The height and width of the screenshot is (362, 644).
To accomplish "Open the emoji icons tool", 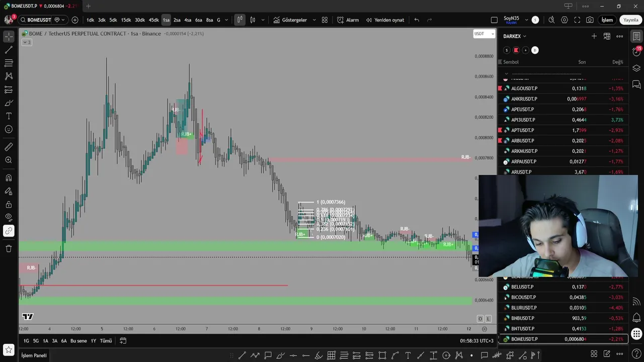I will tap(9, 129).
